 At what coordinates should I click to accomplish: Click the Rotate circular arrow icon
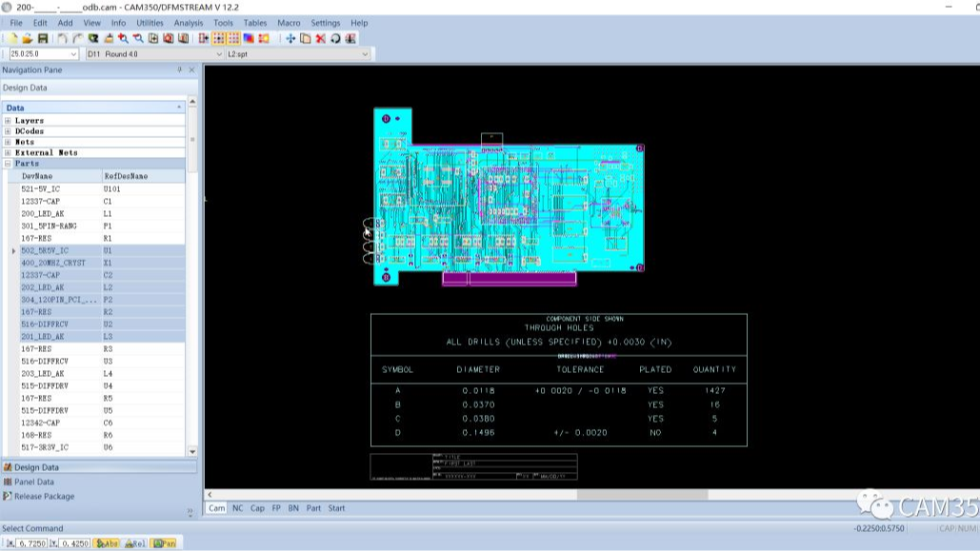[335, 39]
